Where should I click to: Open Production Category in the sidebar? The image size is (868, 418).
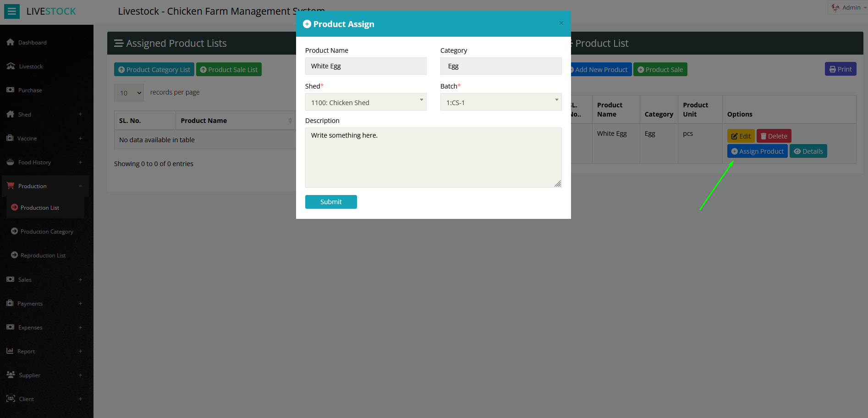point(47,232)
